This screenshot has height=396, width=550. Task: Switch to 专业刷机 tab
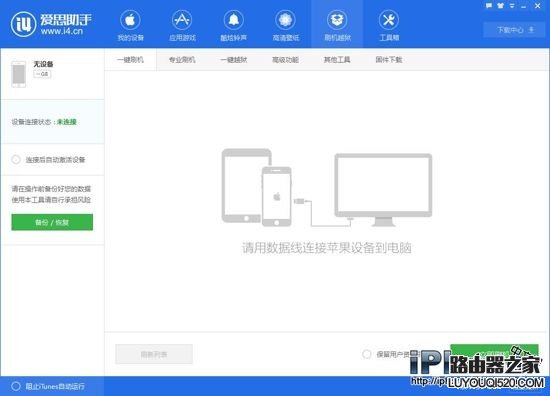pos(182,60)
